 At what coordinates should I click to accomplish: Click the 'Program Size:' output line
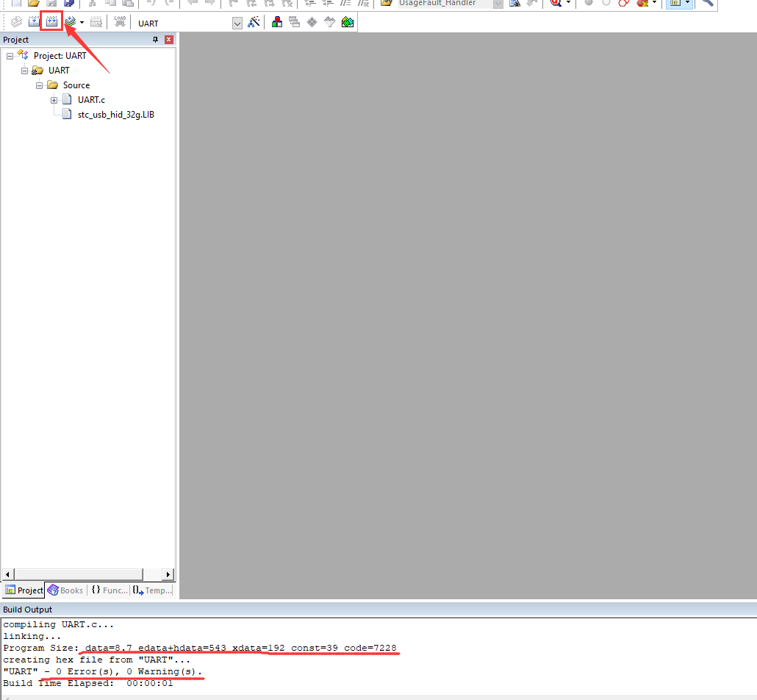[x=200, y=648]
